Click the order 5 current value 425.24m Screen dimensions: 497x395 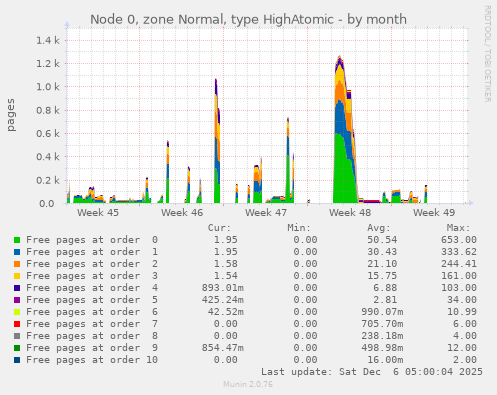[223, 300]
